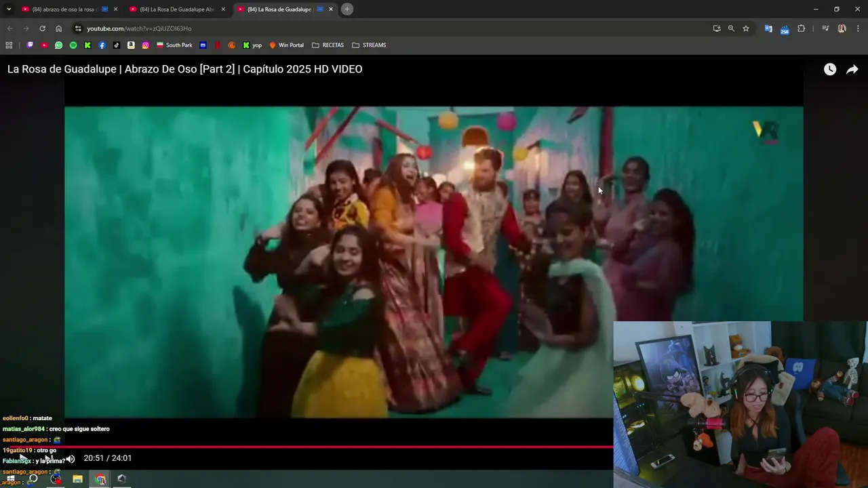Open the Chrome profile avatar
The image size is (868, 488).
pos(842,28)
